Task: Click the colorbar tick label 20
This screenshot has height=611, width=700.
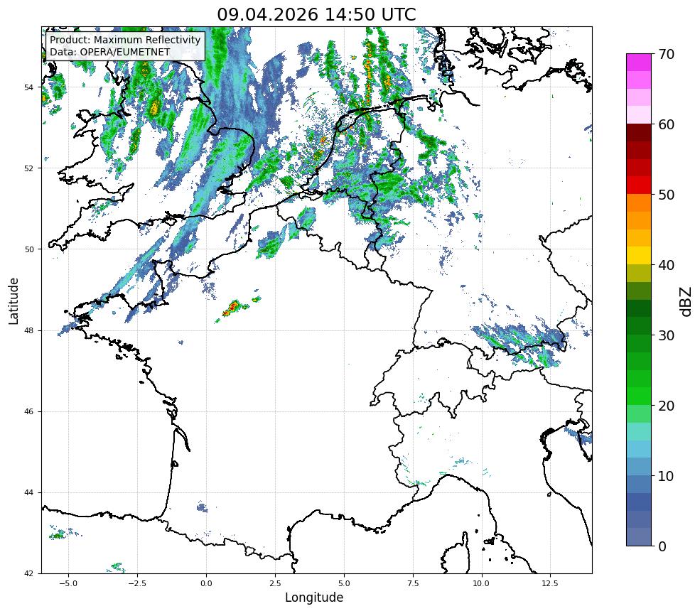Action: 666,406
